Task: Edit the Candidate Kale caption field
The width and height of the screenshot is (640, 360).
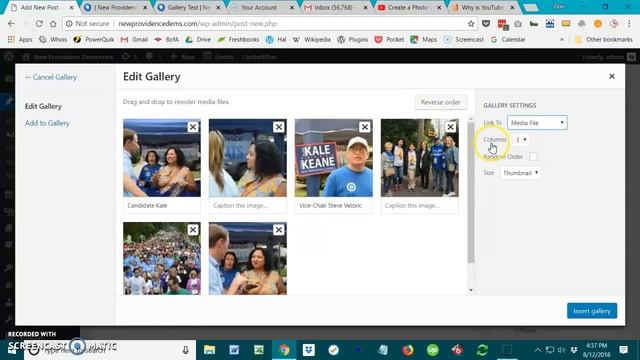Action: click(162, 205)
